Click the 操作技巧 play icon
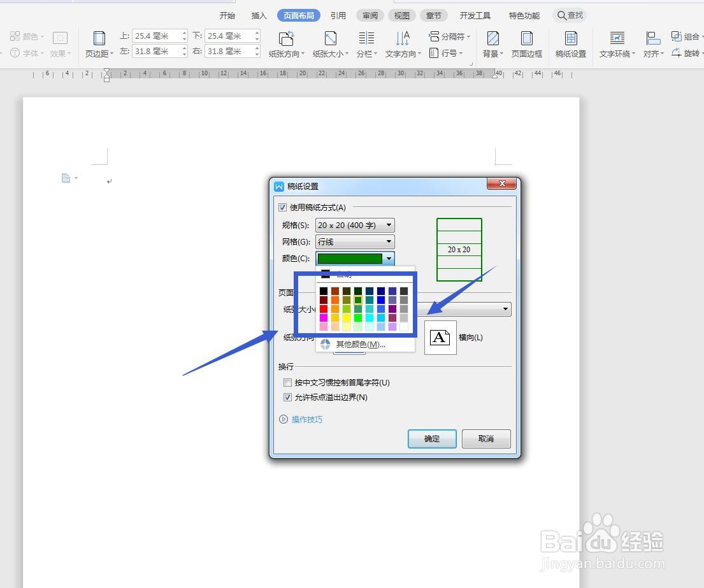 click(x=284, y=419)
